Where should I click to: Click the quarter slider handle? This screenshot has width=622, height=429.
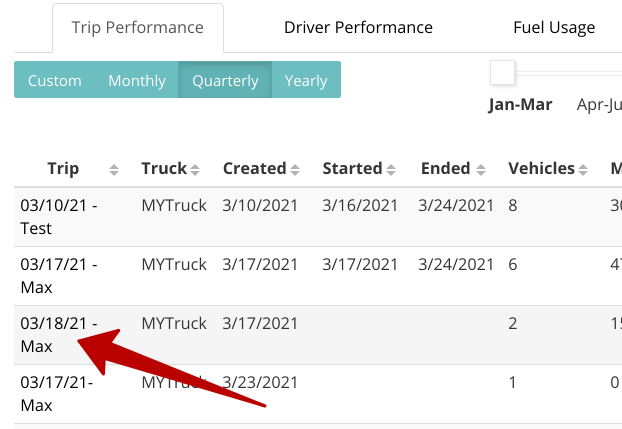(x=502, y=73)
